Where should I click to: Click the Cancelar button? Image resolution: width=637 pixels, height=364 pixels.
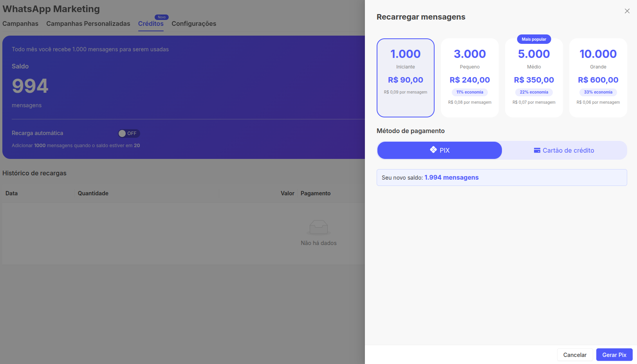(574, 355)
